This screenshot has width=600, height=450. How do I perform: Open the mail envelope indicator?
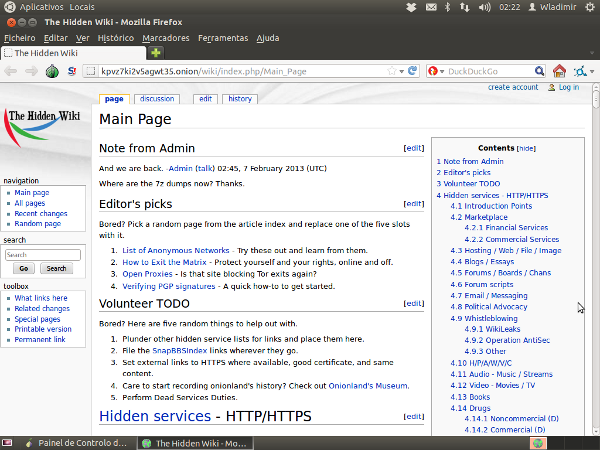[x=431, y=7]
